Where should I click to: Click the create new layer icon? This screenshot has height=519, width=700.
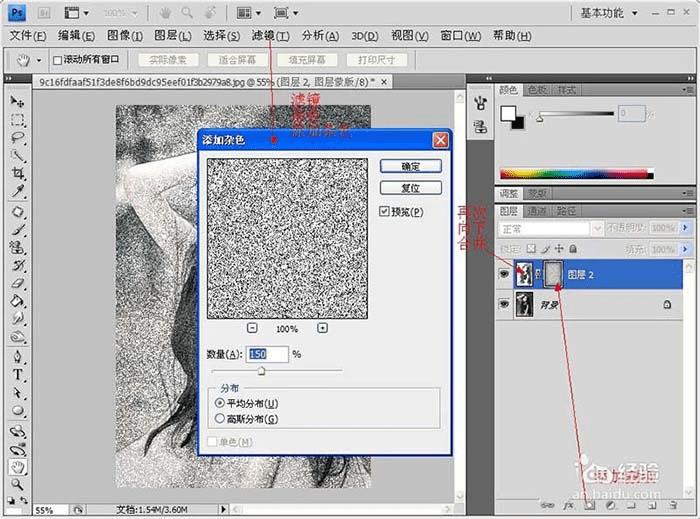pyautogui.click(x=652, y=505)
